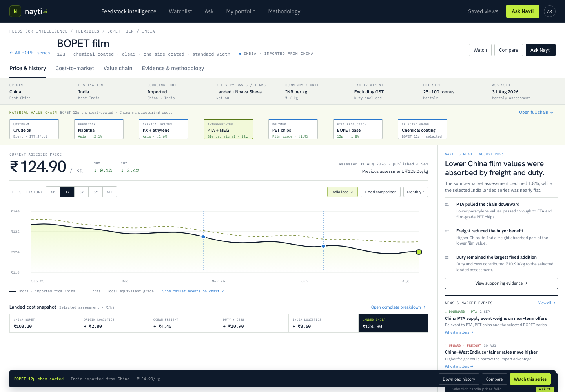Click the Landed India ₹124.90 cell

[x=393, y=323]
